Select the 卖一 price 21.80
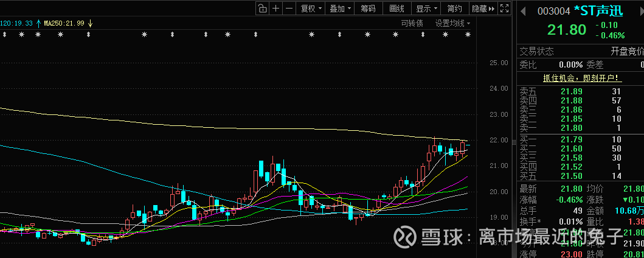 [572, 128]
